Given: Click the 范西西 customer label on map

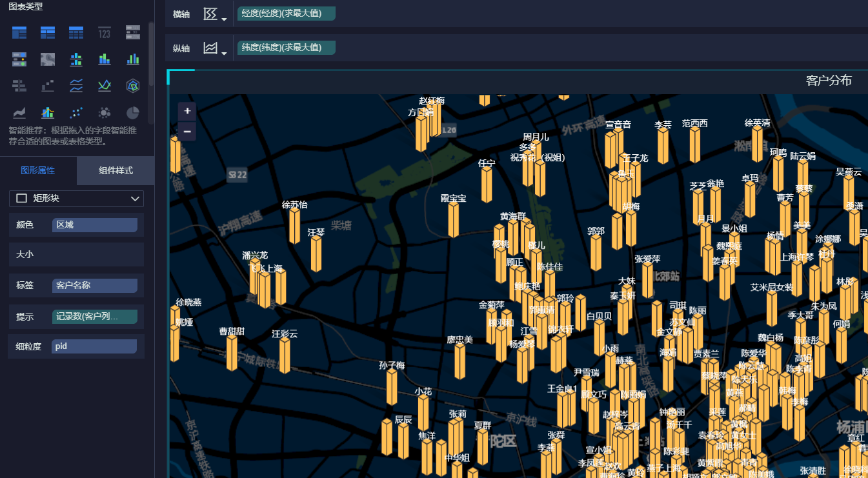Looking at the screenshot, I should tap(695, 123).
